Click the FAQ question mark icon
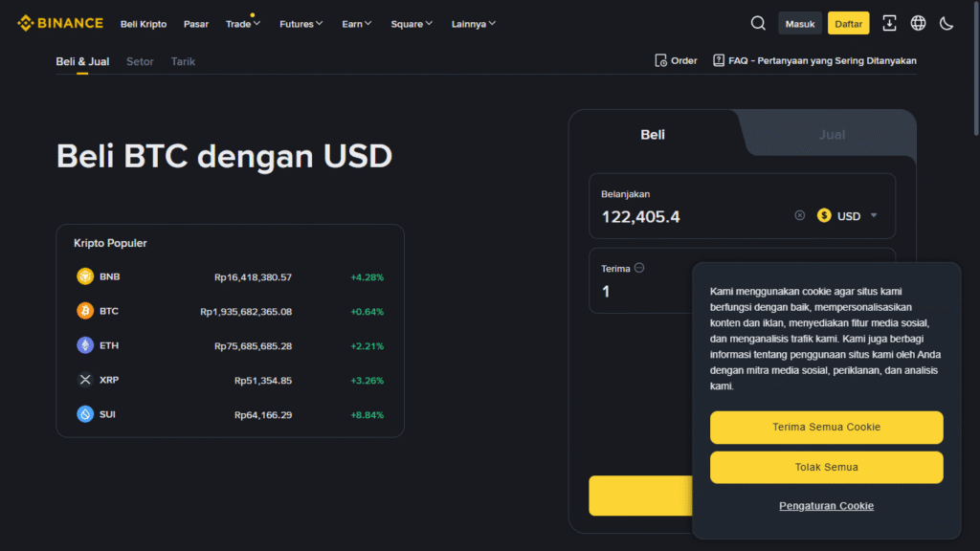 718,59
